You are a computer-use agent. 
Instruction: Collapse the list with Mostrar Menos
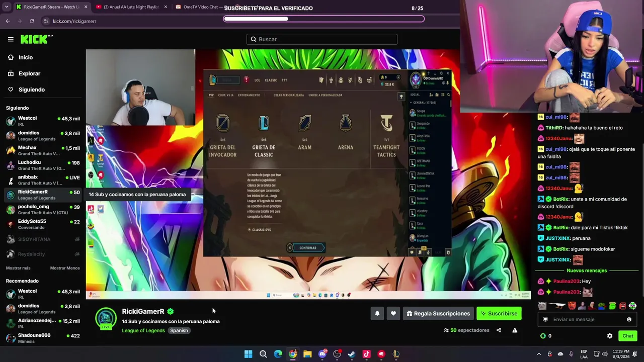[65, 268]
